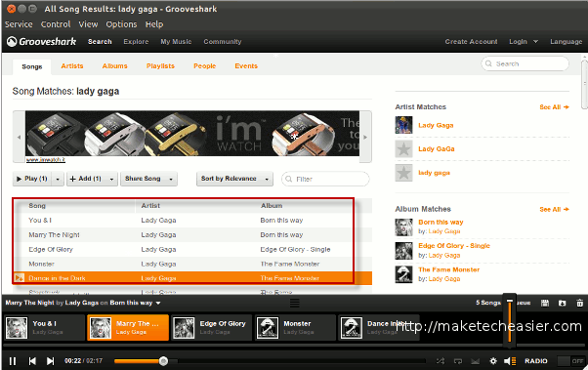Switch to the Playlists tab

160,66
